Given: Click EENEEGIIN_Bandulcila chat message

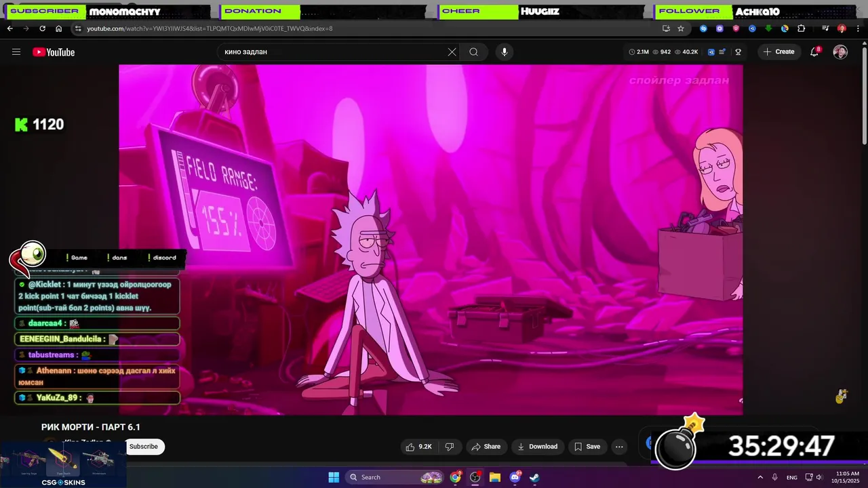Looking at the screenshot, I should point(97,339).
